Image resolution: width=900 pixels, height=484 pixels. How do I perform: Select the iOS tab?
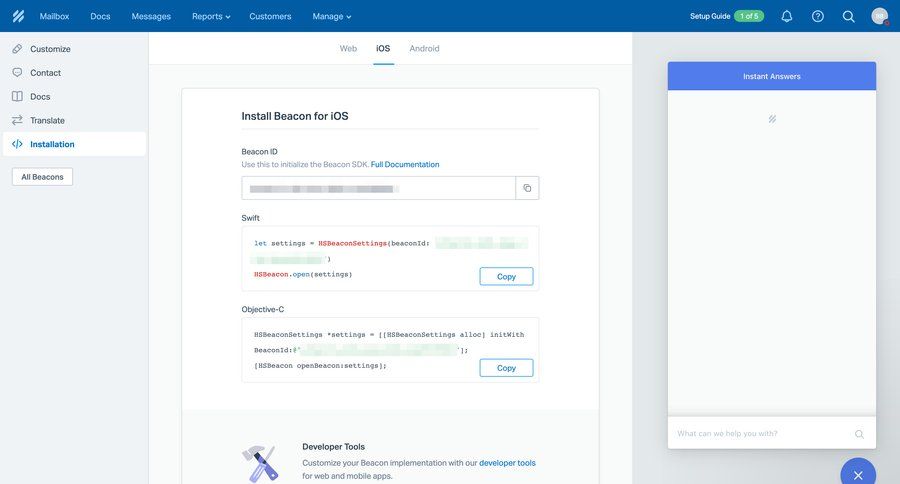383,48
